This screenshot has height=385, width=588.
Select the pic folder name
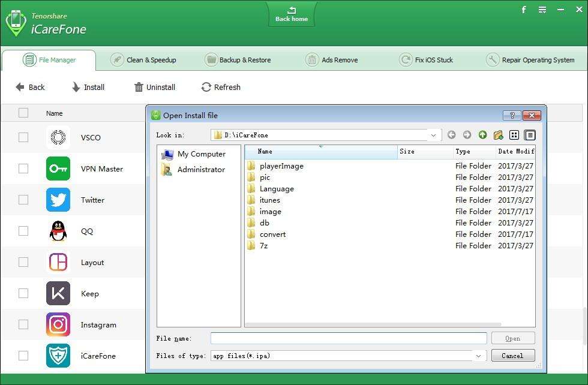pyautogui.click(x=265, y=178)
